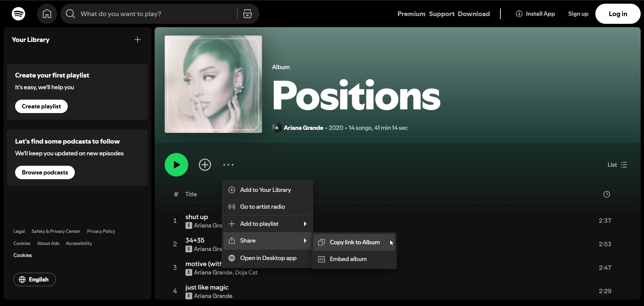Go to Home via house icon
The image size is (644, 306).
[x=47, y=14]
